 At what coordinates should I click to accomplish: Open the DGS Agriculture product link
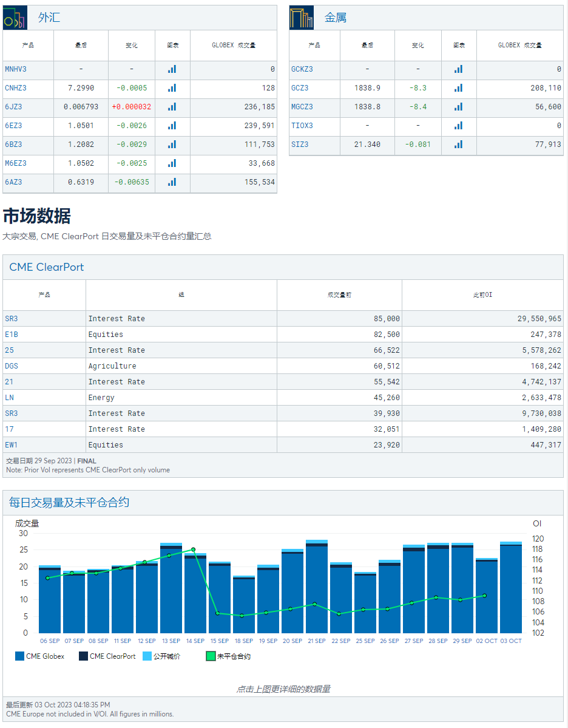pos(11,366)
